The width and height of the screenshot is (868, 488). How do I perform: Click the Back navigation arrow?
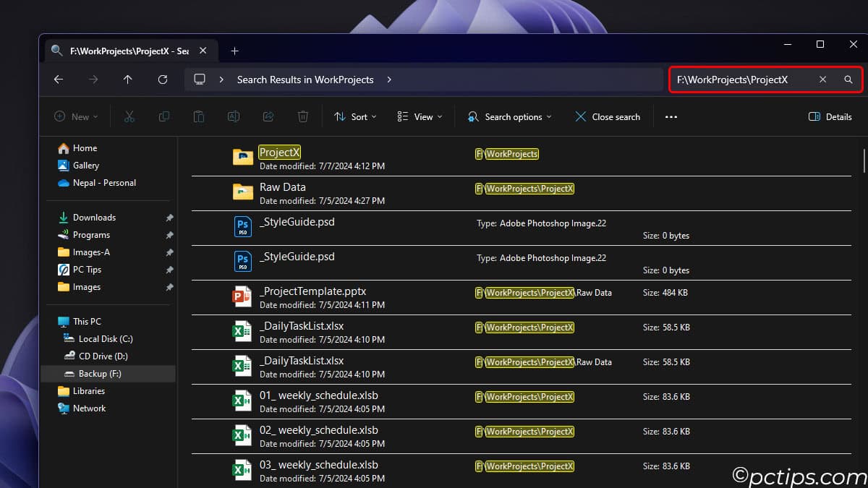click(59, 80)
